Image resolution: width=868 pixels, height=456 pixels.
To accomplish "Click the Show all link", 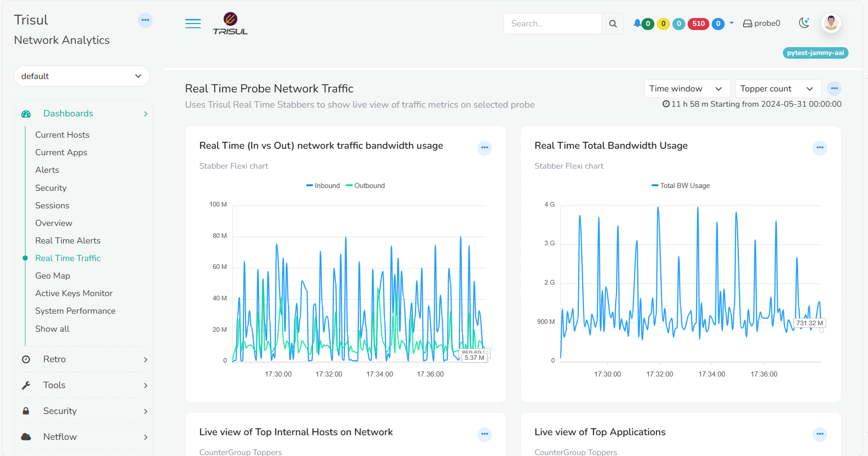I will (52, 328).
